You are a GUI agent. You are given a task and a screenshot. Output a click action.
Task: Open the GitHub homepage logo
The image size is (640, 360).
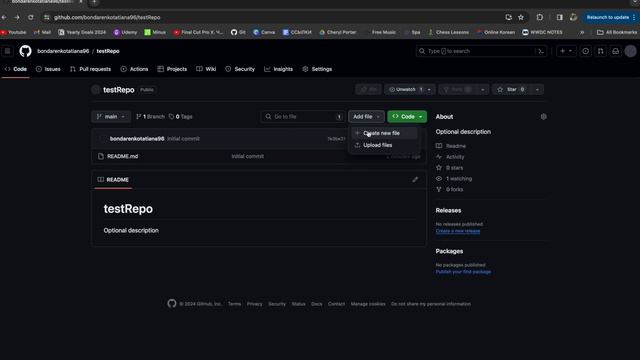point(25,51)
